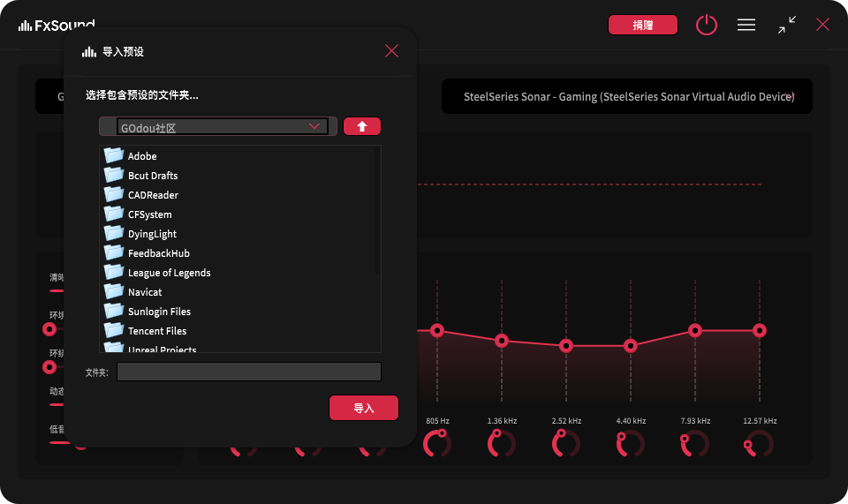Click the folder name input field
The height and width of the screenshot is (504, 848).
click(x=249, y=372)
